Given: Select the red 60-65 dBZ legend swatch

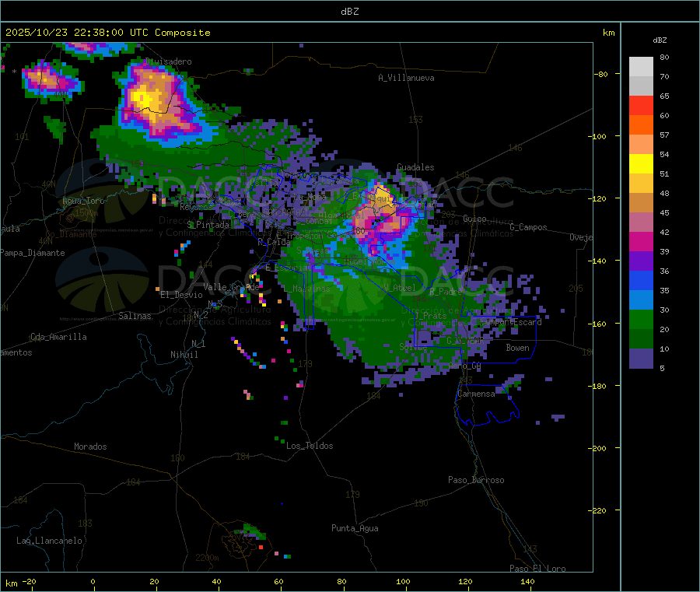Looking at the screenshot, I should (x=641, y=105).
